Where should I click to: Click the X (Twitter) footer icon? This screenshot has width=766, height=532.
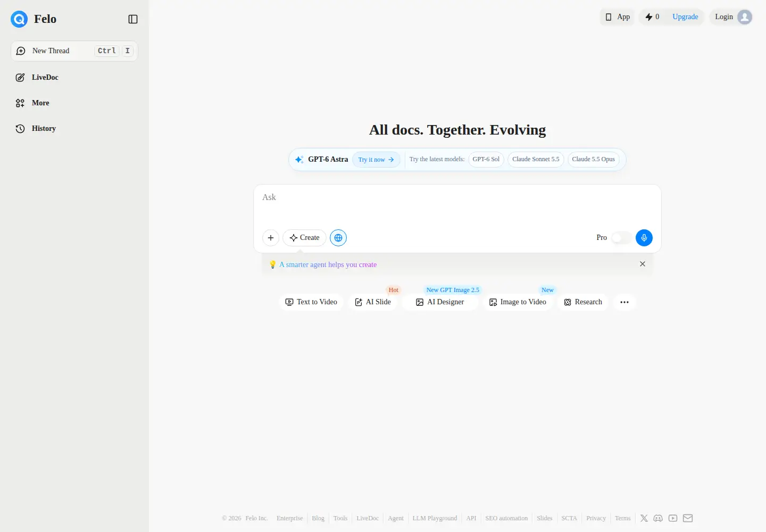coord(644,518)
